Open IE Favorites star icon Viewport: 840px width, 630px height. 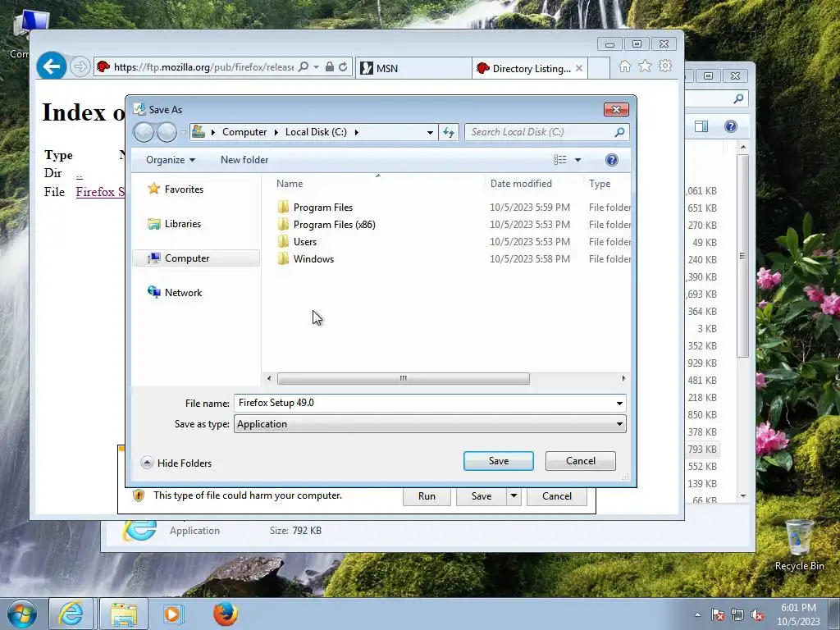(645, 66)
